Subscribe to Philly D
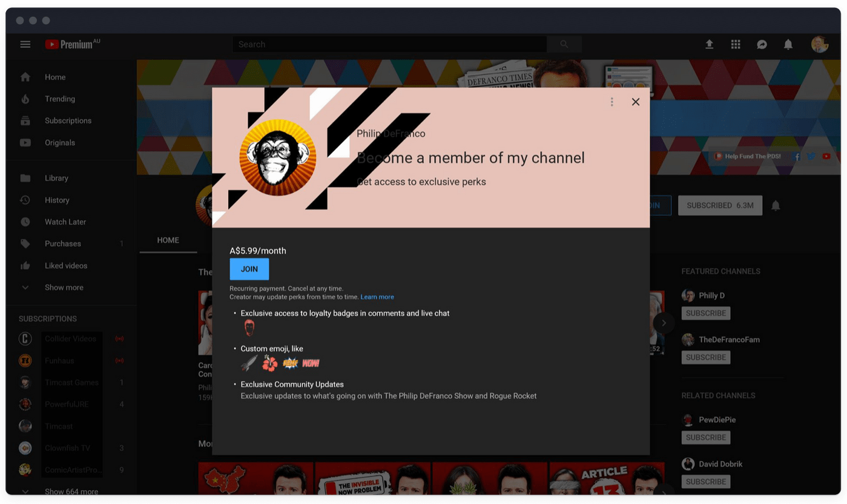Screen dimensions: 847x504 [x=706, y=313]
